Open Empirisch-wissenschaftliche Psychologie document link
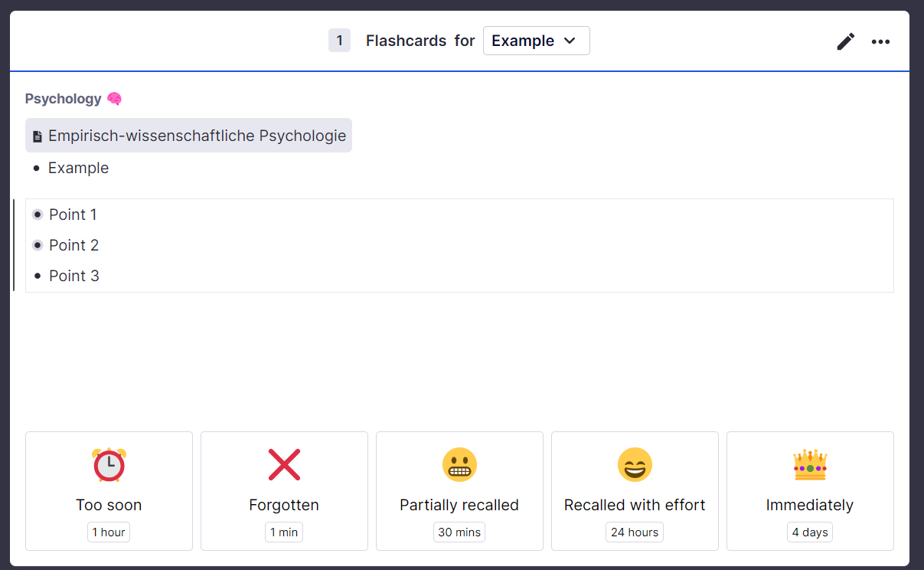The height and width of the screenshot is (570, 924). [x=197, y=136]
